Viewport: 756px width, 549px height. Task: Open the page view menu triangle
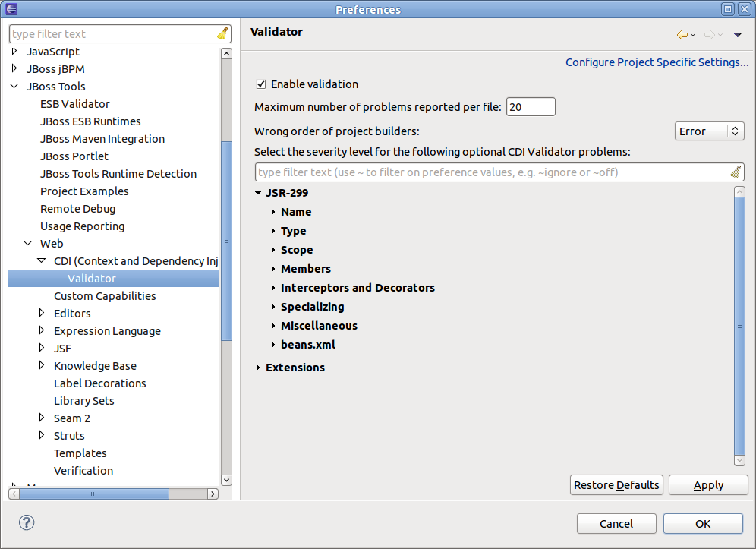point(737,35)
